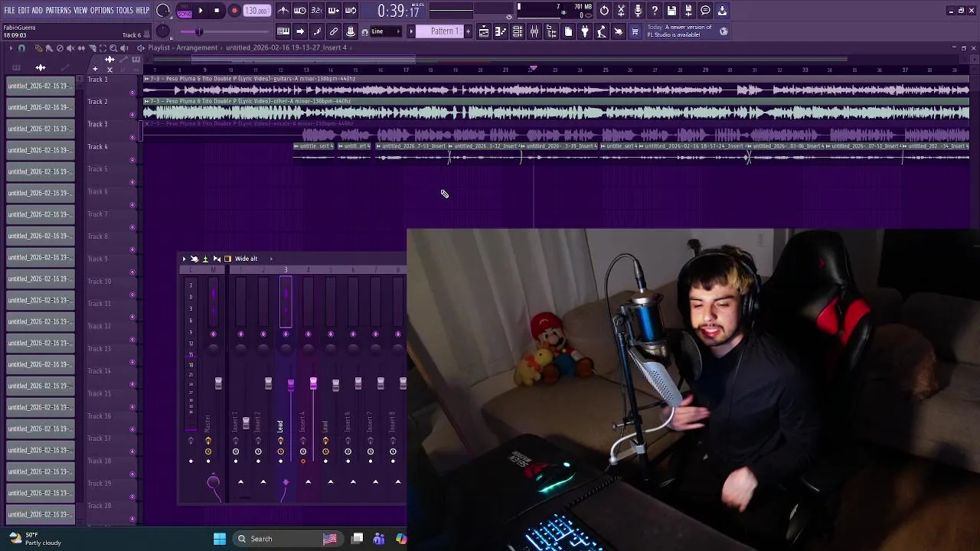This screenshot has height=551, width=980.
Task: Click the speech bubble project info icon
Action: (x=705, y=11)
